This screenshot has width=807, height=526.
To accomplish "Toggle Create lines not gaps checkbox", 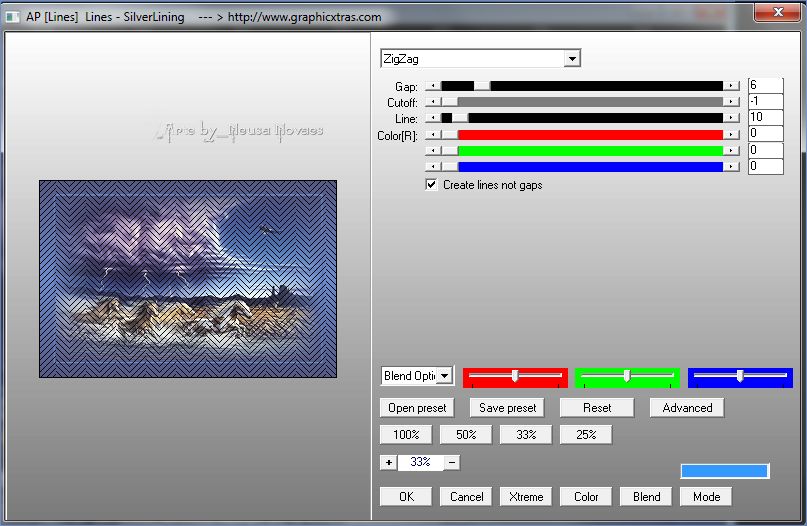I will tap(431, 185).
